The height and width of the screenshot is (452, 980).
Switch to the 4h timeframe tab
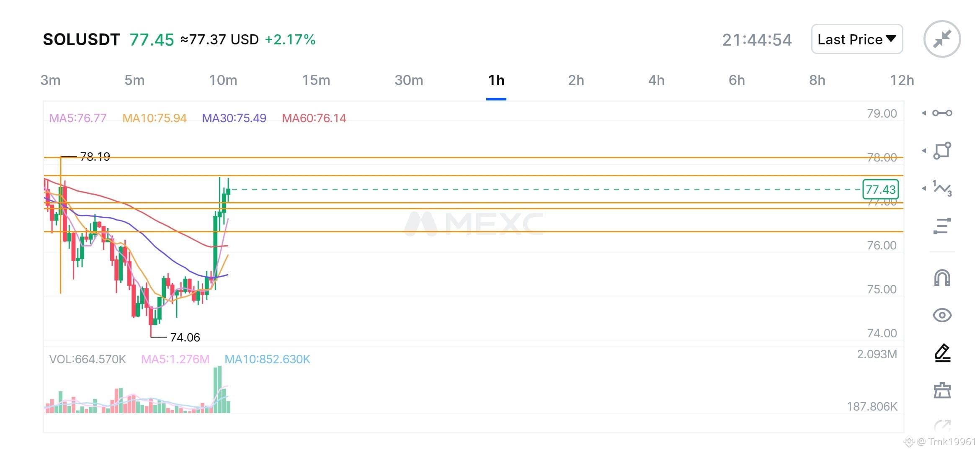click(x=656, y=80)
